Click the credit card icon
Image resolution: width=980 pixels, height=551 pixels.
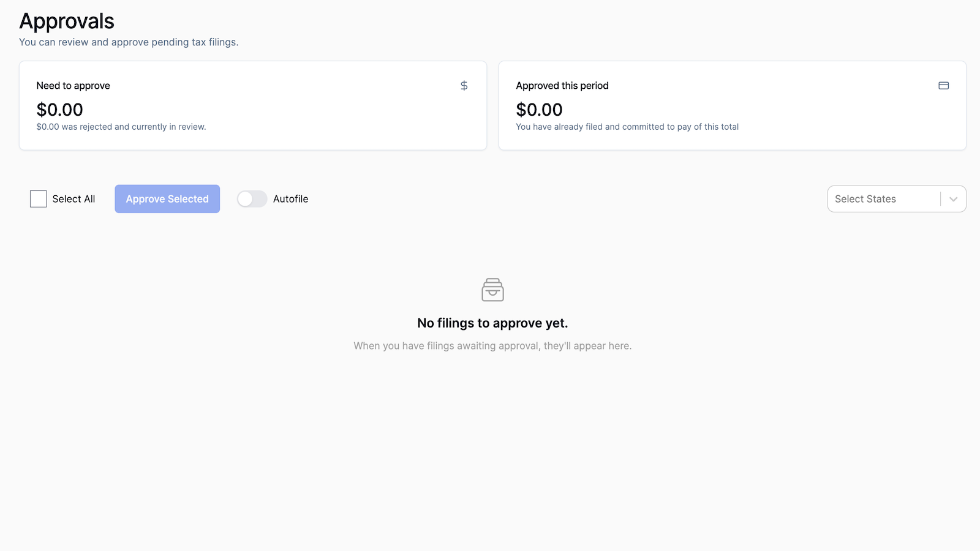pos(943,86)
